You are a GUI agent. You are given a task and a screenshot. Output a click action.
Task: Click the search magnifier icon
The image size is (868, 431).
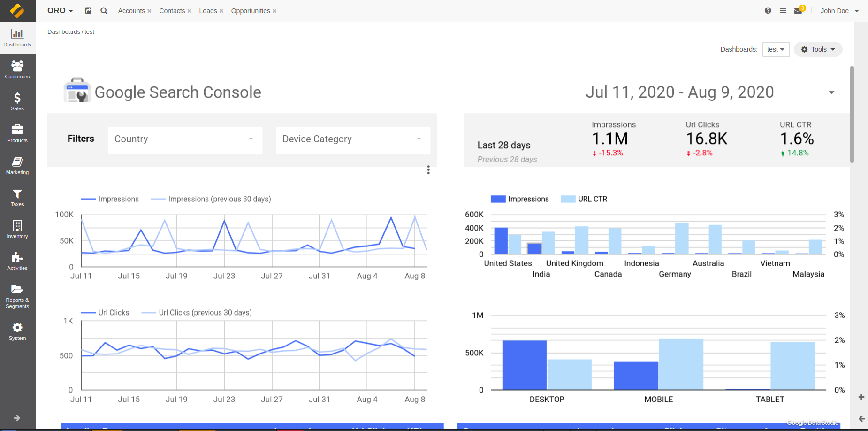click(x=104, y=11)
